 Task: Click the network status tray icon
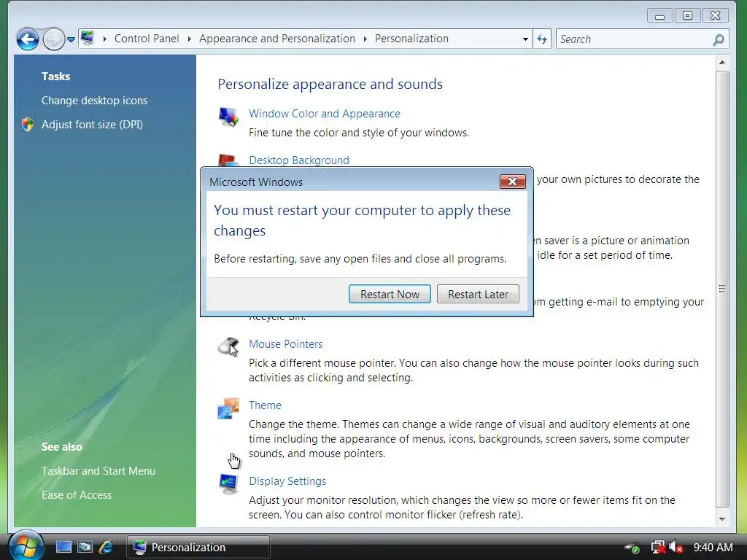pyautogui.click(x=658, y=547)
